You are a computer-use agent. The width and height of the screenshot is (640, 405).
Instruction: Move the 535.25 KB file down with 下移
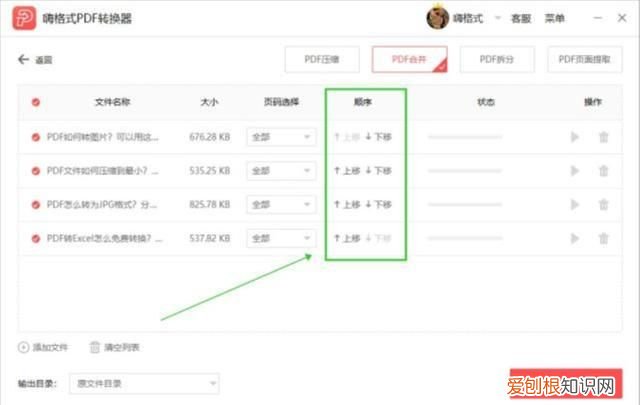(x=379, y=171)
